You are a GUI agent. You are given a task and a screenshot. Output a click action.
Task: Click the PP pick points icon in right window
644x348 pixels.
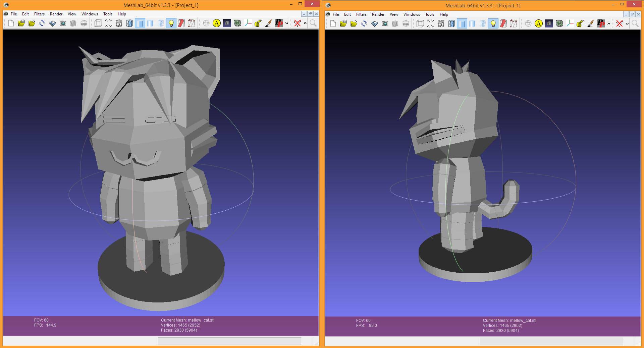(x=601, y=23)
